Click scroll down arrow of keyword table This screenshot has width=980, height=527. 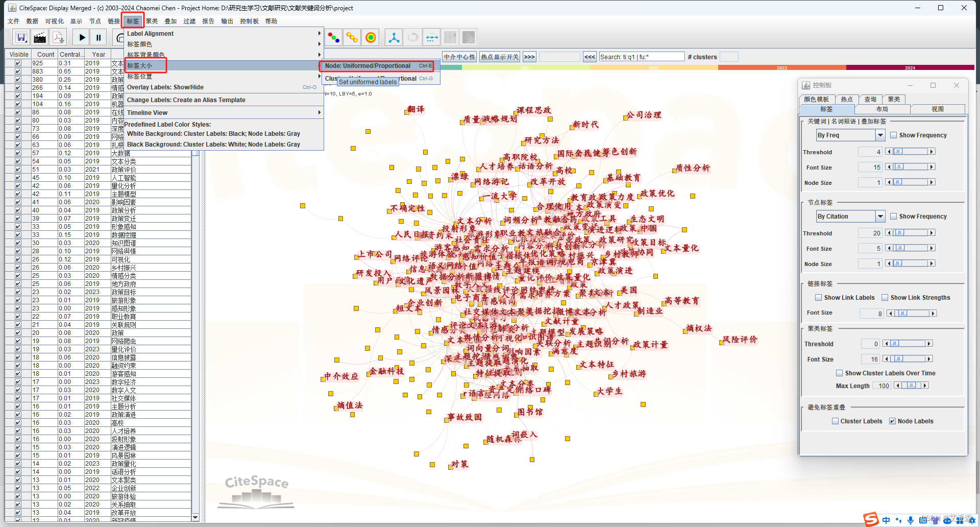(195, 517)
